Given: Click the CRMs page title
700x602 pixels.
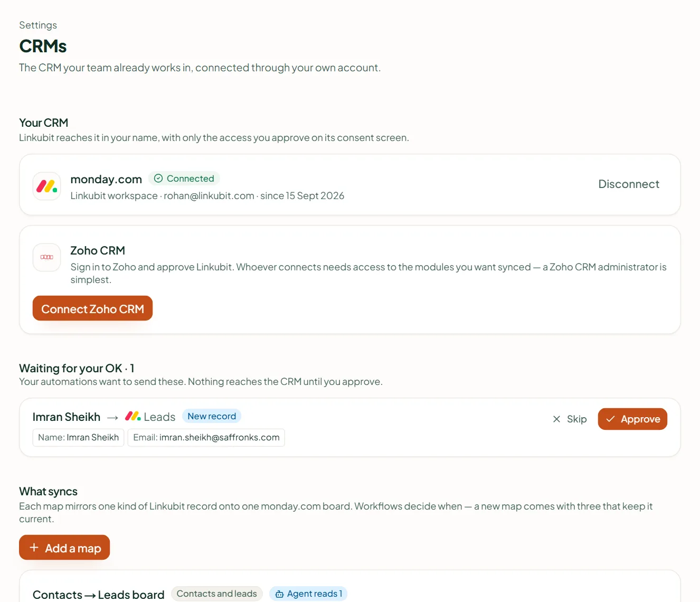Looking at the screenshot, I should pyautogui.click(x=43, y=46).
